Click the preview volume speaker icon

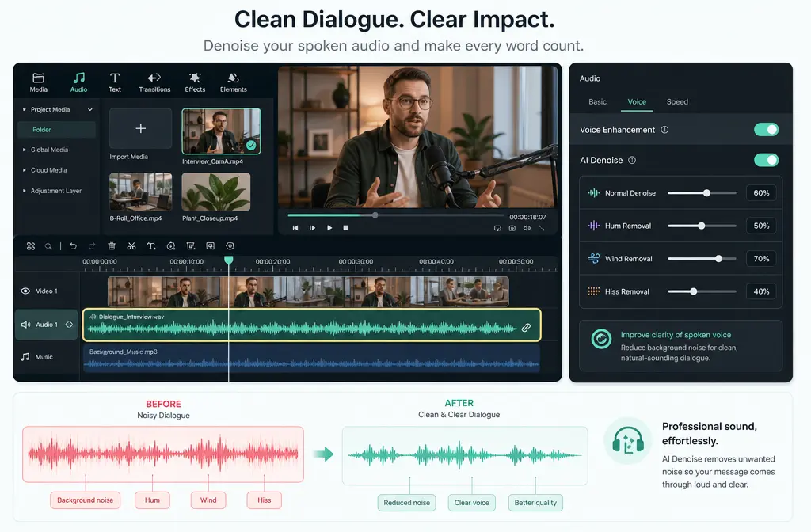tap(527, 228)
